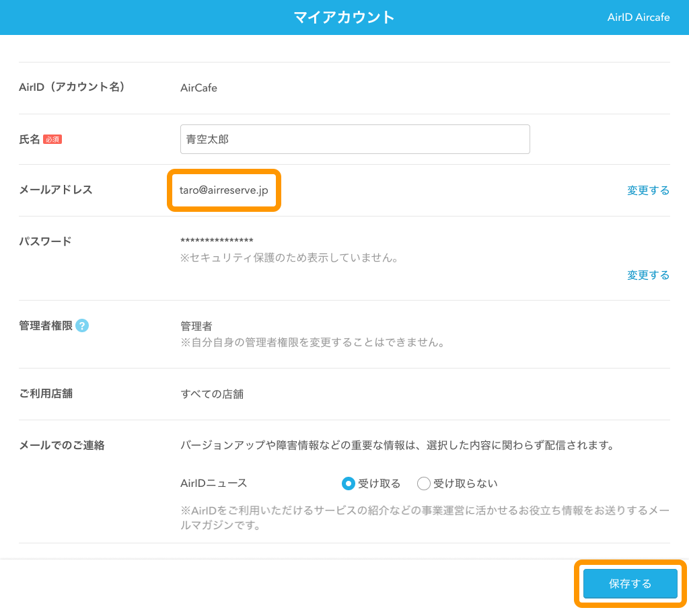Click the マイアカウント page title
The image size is (689, 616).
coord(344,17)
